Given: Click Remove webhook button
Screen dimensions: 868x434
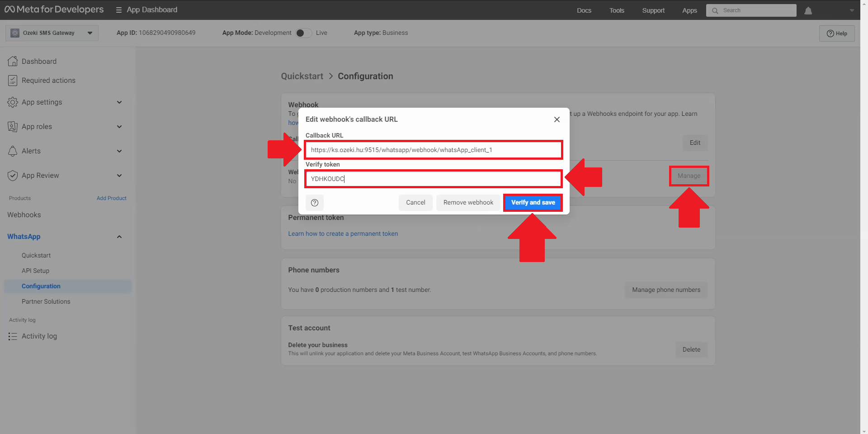Looking at the screenshot, I should pyautogui.click(x=468, y=203).
